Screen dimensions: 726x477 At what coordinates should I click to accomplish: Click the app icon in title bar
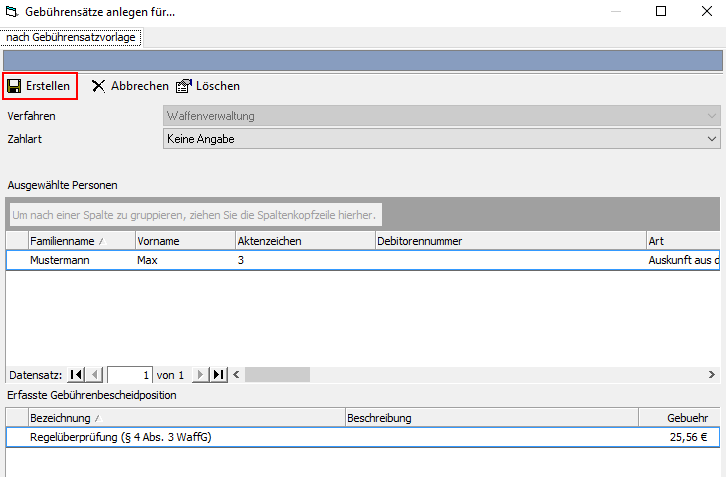(11, 12)
